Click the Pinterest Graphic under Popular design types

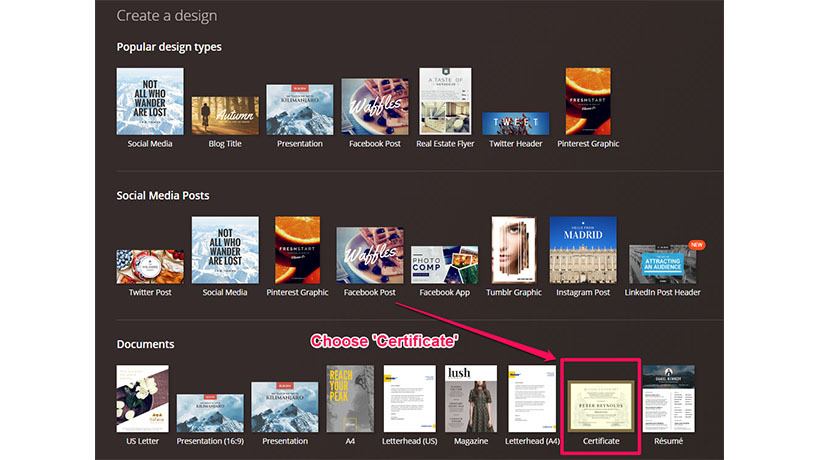[588, 101]
